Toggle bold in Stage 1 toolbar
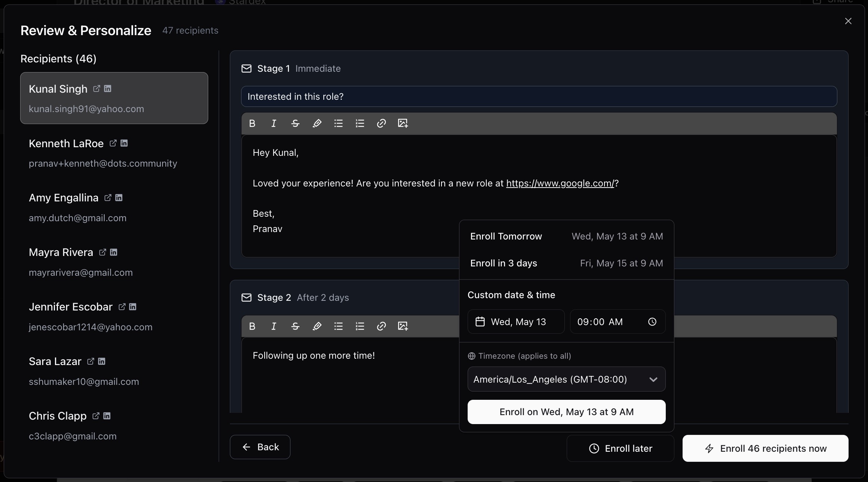This screenshot has height=482, width=868. (252, 123)
